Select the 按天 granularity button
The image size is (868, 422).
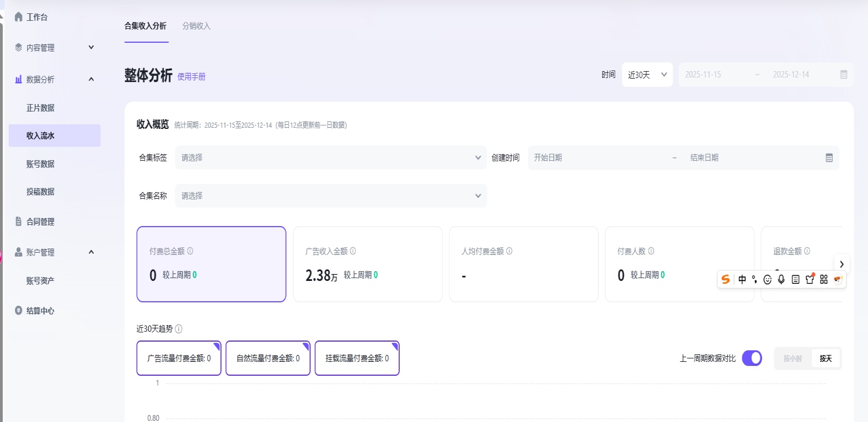tap(825, 358)
